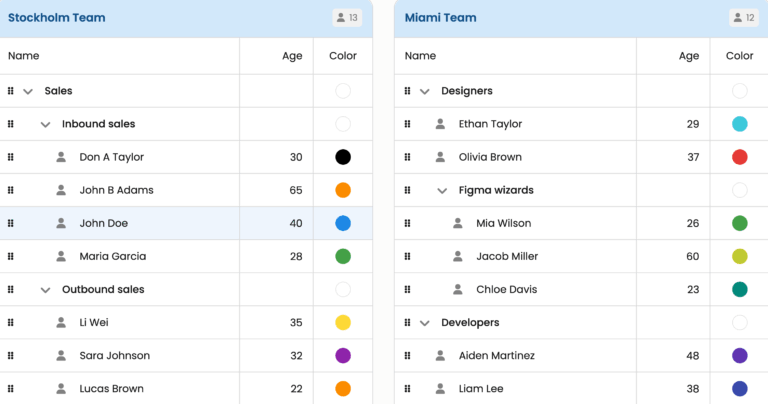Click the black color swatch for Don A Taylor

click(343, 157)
